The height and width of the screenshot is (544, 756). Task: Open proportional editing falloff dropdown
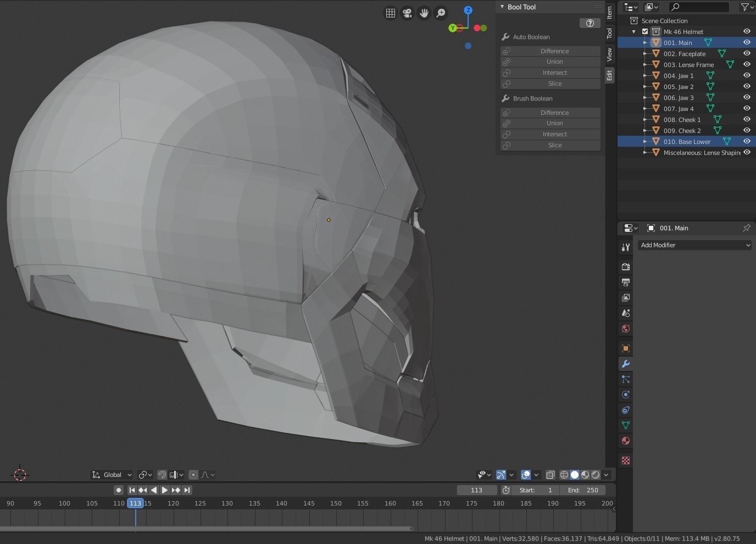coord(208,475)
